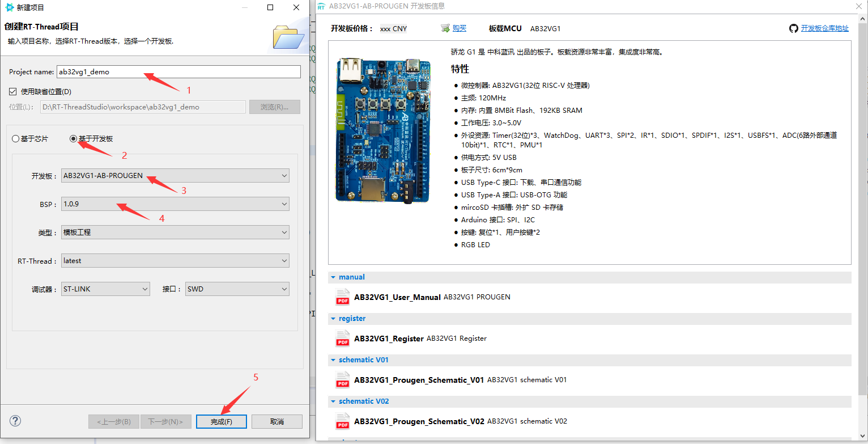This screenshot has height=444, width=868.
Task: Click the board info window vertical scrollbar
Action: 863,227
